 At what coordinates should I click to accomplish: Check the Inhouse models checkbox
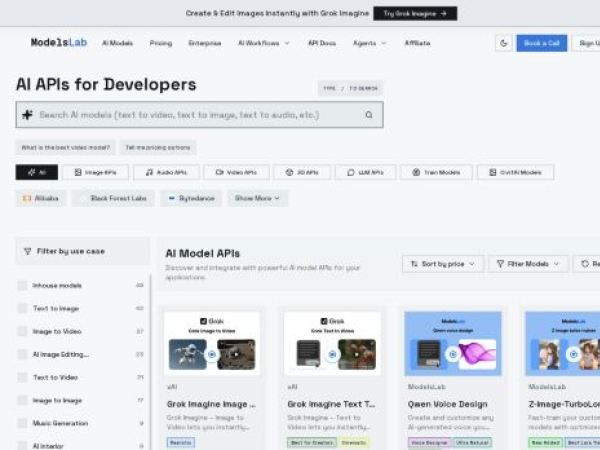[23, 285]
